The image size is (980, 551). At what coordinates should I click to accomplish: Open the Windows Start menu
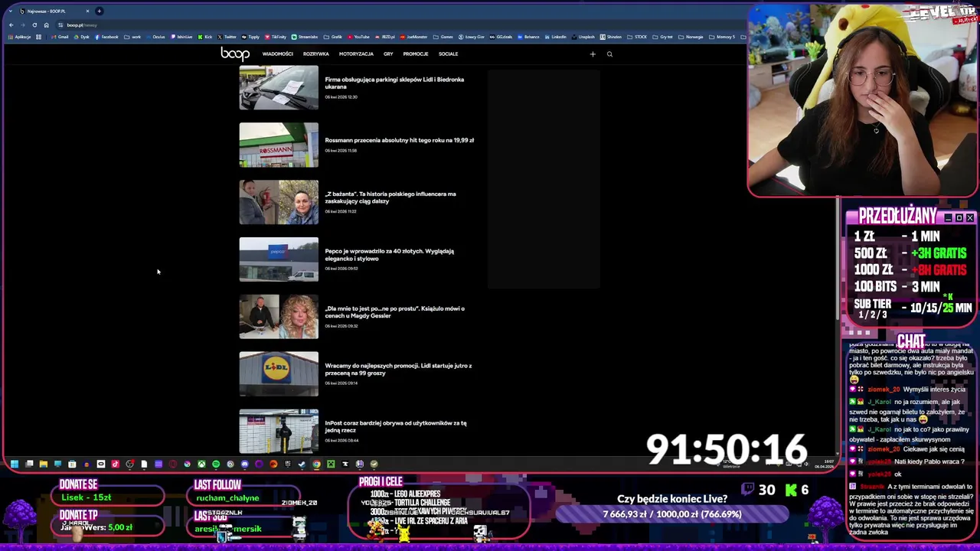(x=14, y=464)
